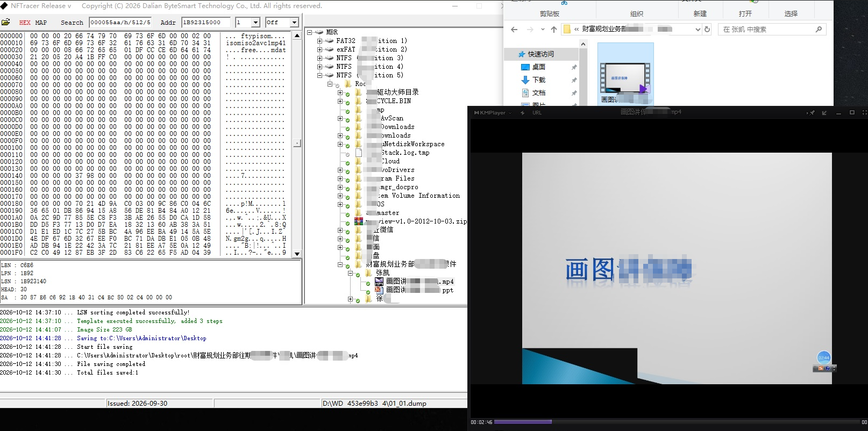868x431 pixels.
Task: Open the dropdown showing value 1
Action: point(255,23)
